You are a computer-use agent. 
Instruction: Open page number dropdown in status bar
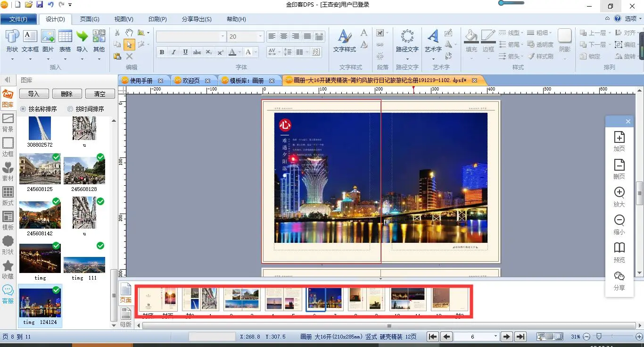click(495, 336)
